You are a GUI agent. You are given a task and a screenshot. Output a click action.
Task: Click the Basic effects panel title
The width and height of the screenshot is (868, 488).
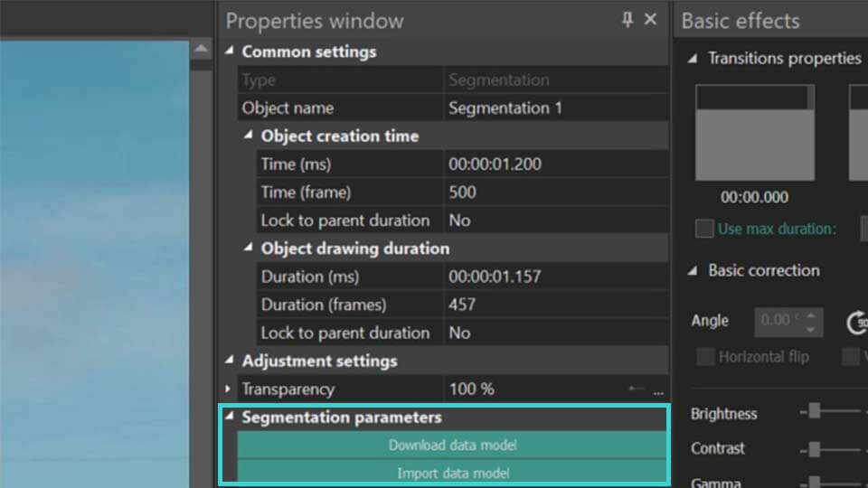click(x=741, y=21)
